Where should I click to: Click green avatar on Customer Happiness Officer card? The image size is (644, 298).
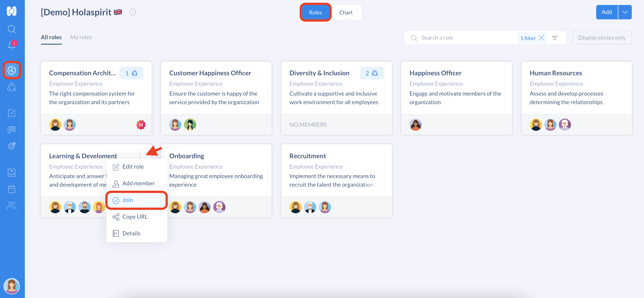[x=190, y=124]
